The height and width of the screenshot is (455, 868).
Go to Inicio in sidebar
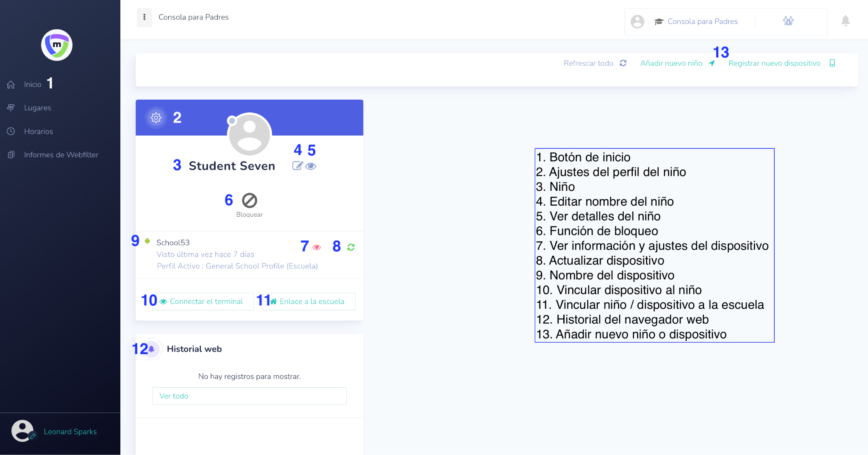click(x=32, y=84)
